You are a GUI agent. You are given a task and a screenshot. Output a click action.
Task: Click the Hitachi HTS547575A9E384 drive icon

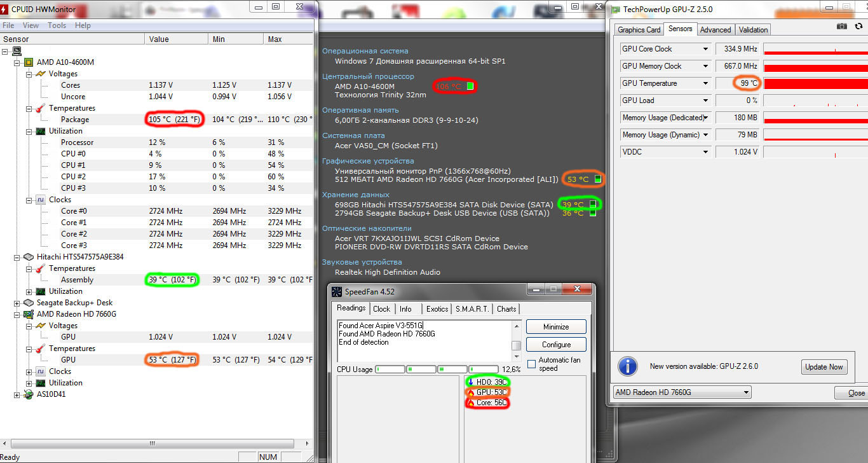click(29, 257)
